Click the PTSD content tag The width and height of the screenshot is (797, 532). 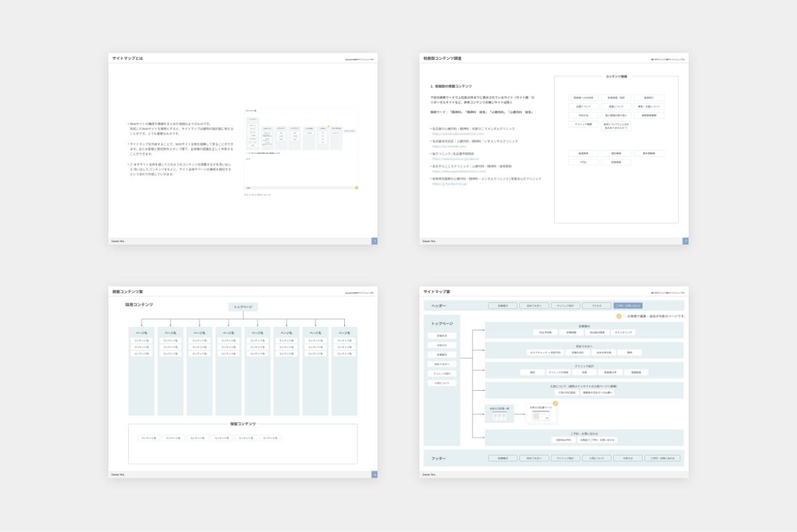click(583, 162)
